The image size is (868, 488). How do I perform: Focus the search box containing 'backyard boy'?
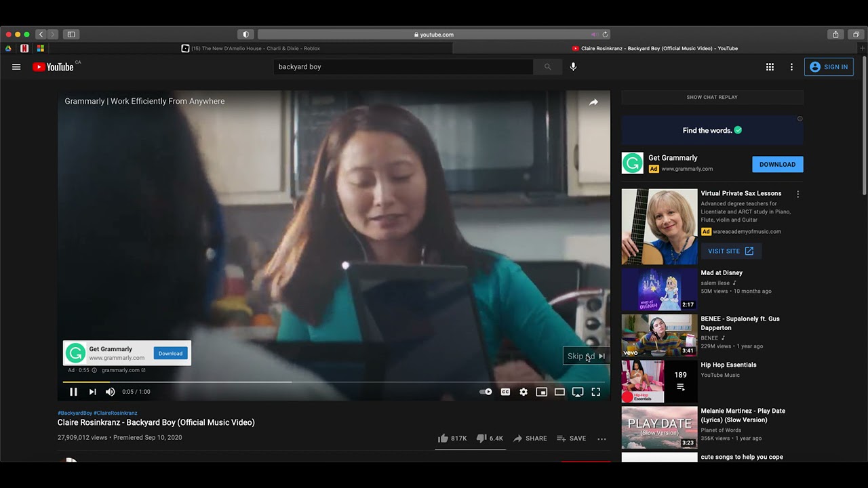(x=403, y=67)
